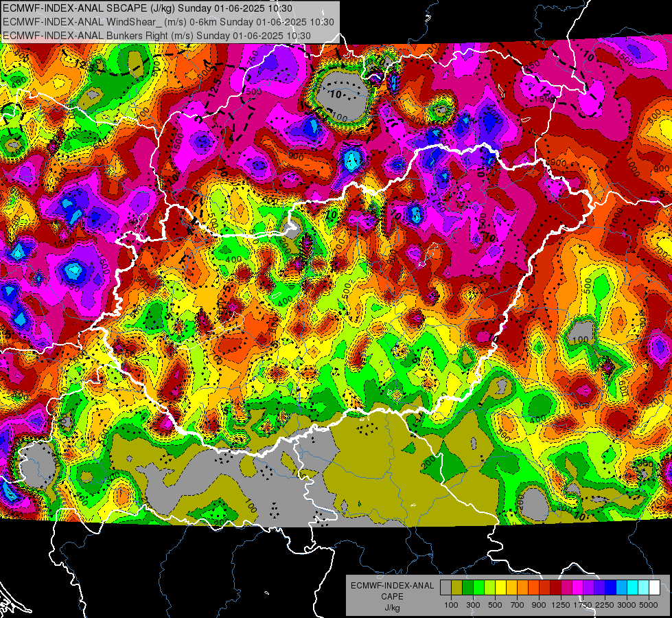
Task: Click the Bunkers Right (m/s) header line
Action: click(157, 36)
